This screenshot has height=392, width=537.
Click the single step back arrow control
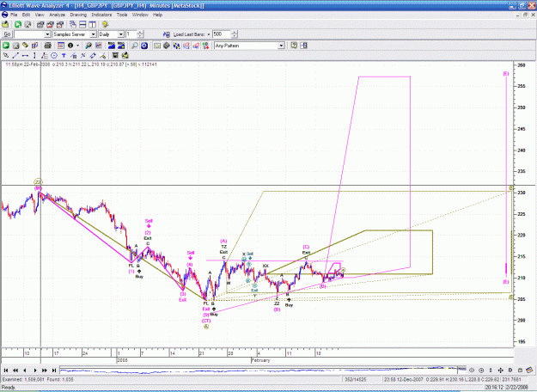(x=25, y=370)
